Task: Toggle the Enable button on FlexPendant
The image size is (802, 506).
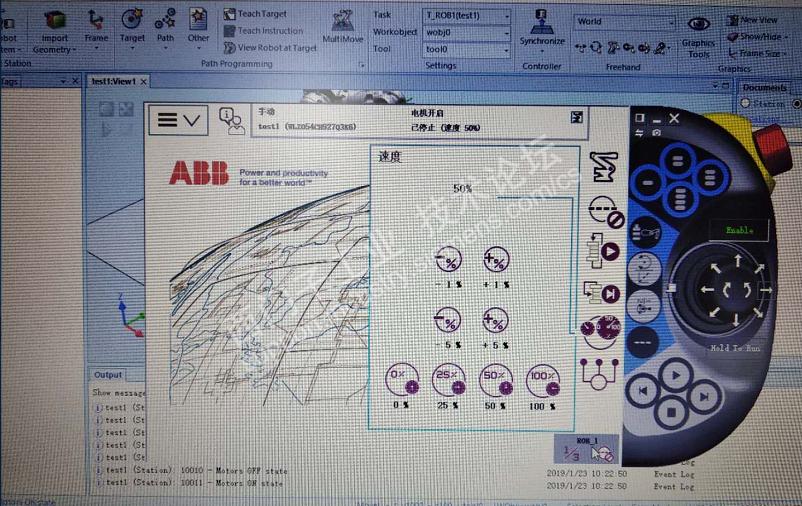Action: (739, 230)
